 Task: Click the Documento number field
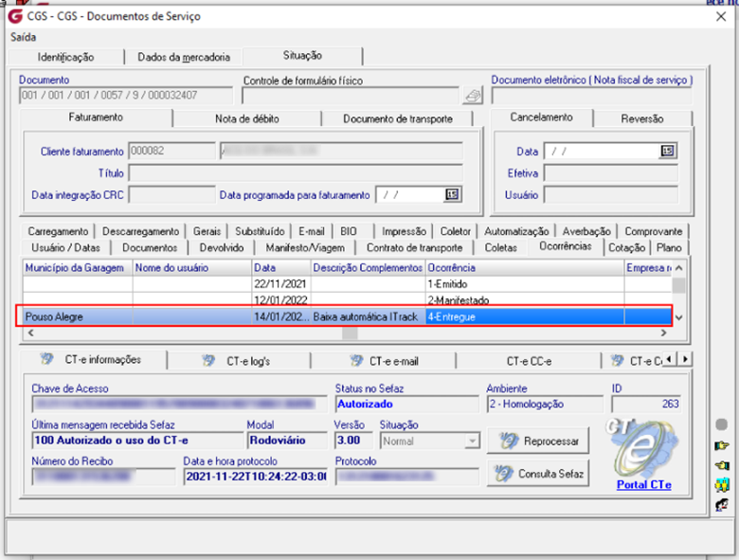126,95
